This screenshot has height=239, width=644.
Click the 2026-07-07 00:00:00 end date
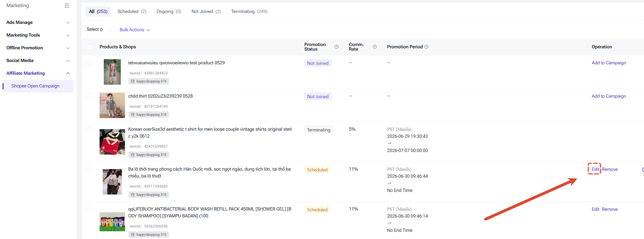(x=407, y=151)
